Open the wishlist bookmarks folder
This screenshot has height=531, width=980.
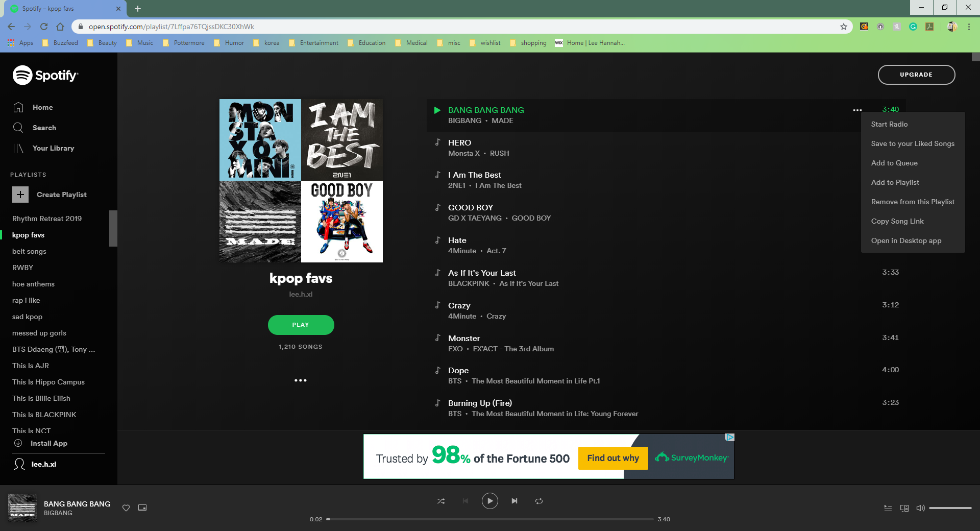tap(485, 43)
